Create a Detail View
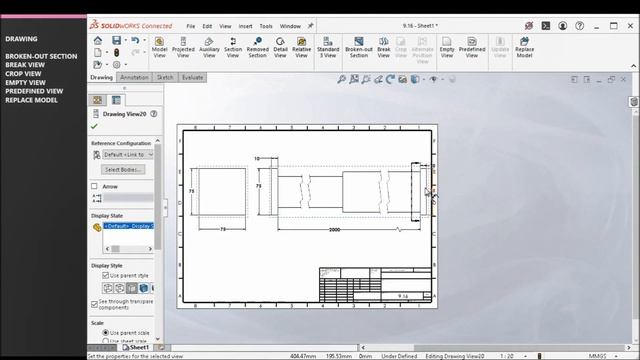The image size is (640, 360). pyautogui.click(x=280, y=47)
